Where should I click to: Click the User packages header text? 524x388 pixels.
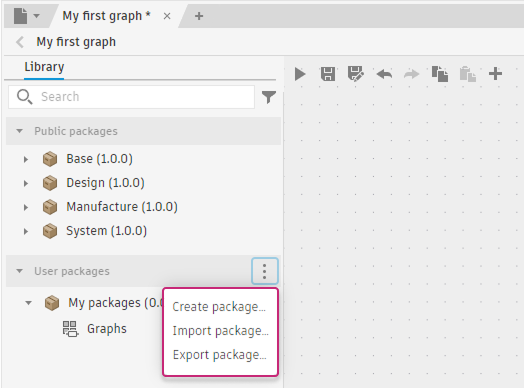coord(72,271)
